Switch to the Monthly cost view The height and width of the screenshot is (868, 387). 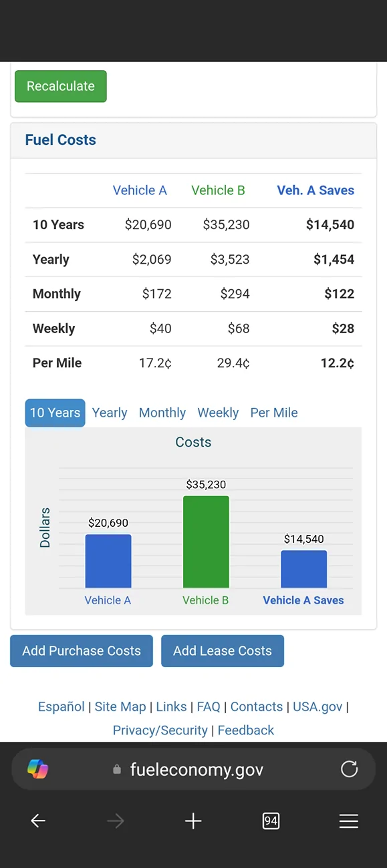[x=162, y=413]
